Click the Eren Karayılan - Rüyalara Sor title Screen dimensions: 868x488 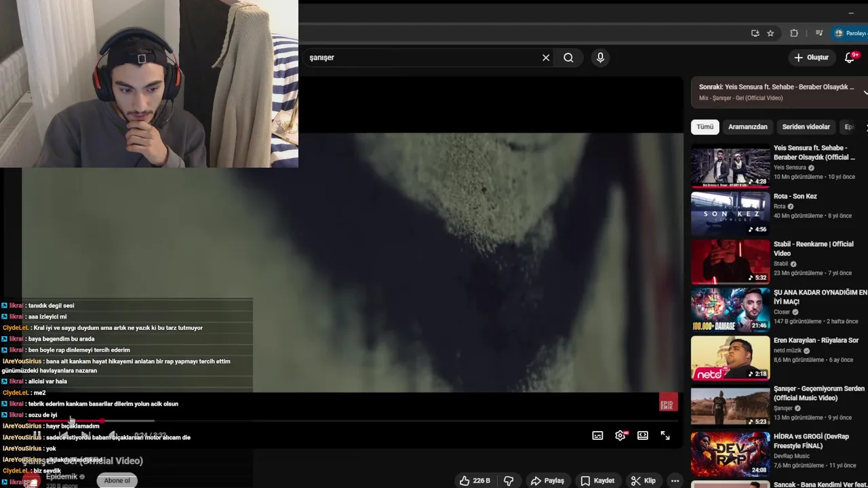[816, 340]
